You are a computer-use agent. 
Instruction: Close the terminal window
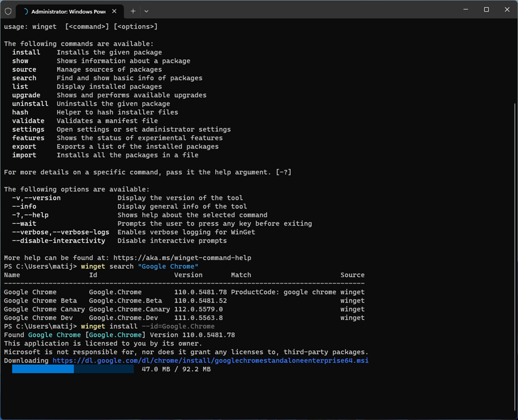tap(507, 9)
